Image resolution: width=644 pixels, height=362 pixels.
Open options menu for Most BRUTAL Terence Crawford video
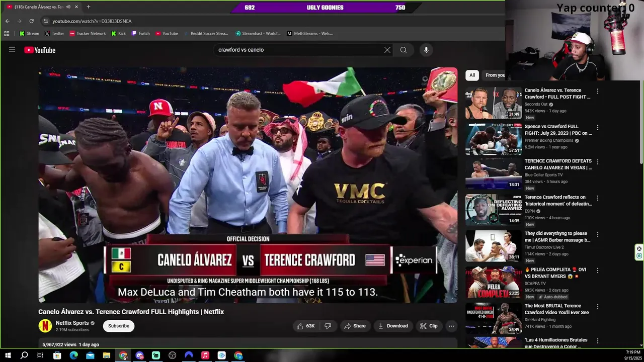click(x=598, y=307)
